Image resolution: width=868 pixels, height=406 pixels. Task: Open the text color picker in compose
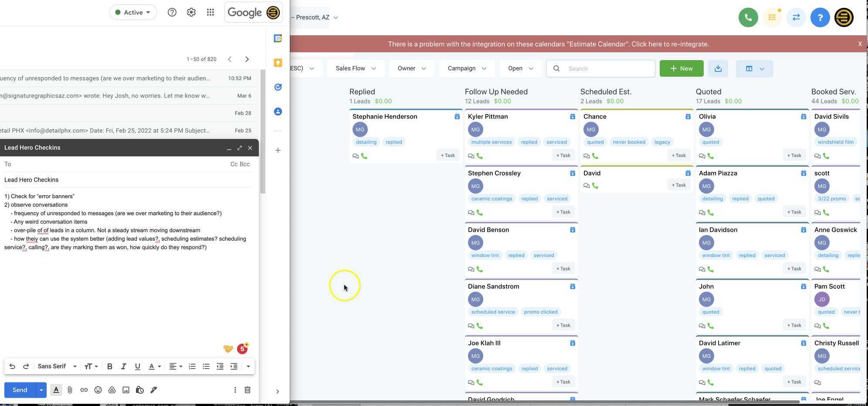click(155, 366)
